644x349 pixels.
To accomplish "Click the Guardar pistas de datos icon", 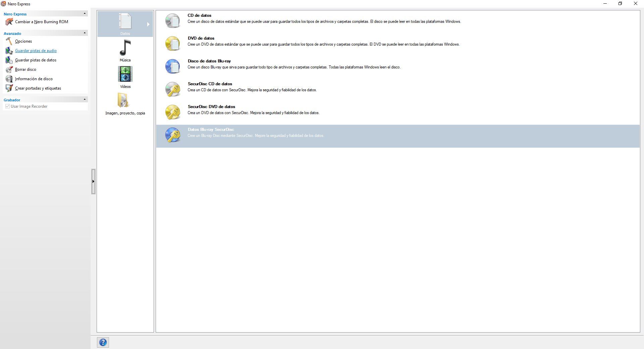I will click(9, 60).
